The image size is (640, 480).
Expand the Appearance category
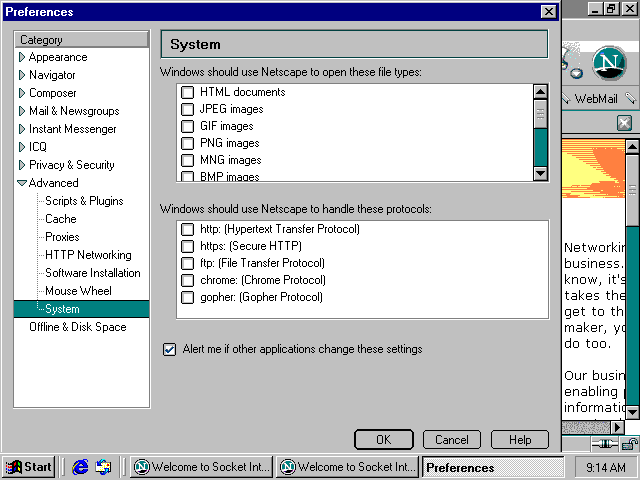[x=22, y=57]
